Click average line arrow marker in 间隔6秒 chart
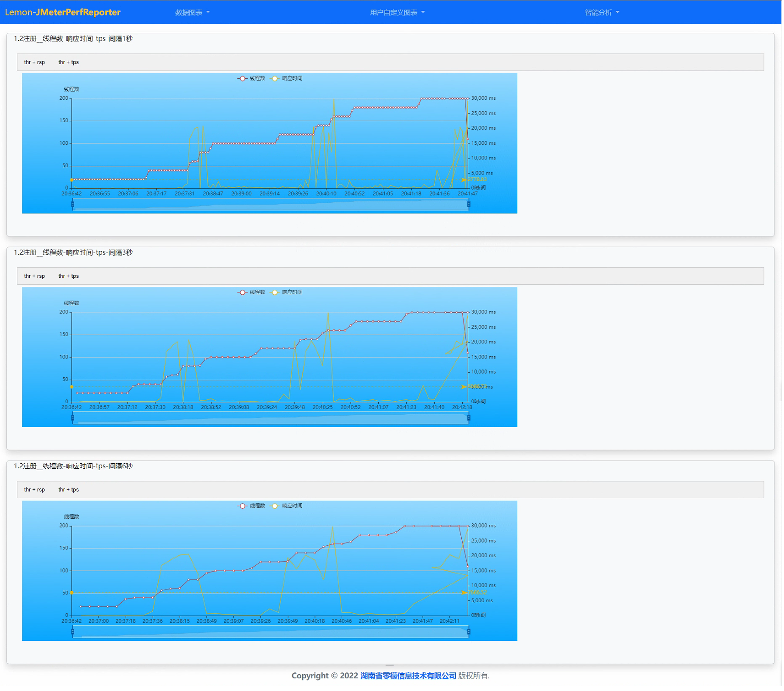This screenshot has height=691, width=784. [x=464, y=593]
